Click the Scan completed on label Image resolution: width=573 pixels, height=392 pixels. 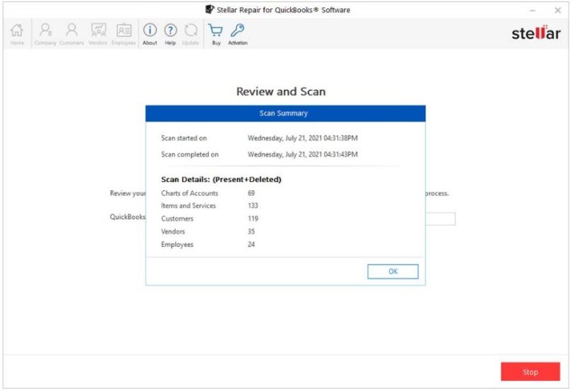190,155
